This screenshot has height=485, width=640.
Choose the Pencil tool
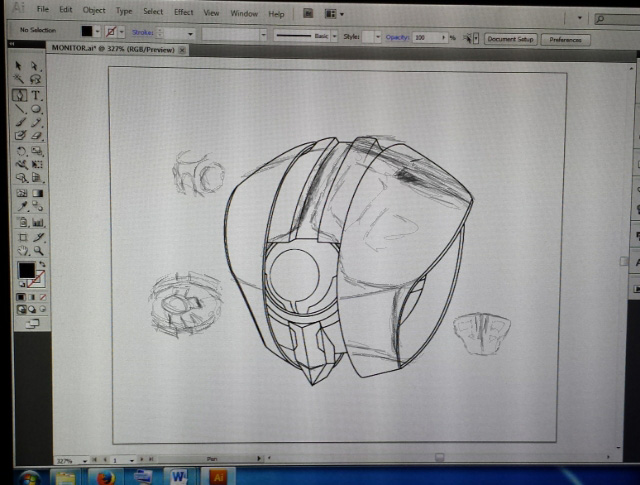click(37, 122)
